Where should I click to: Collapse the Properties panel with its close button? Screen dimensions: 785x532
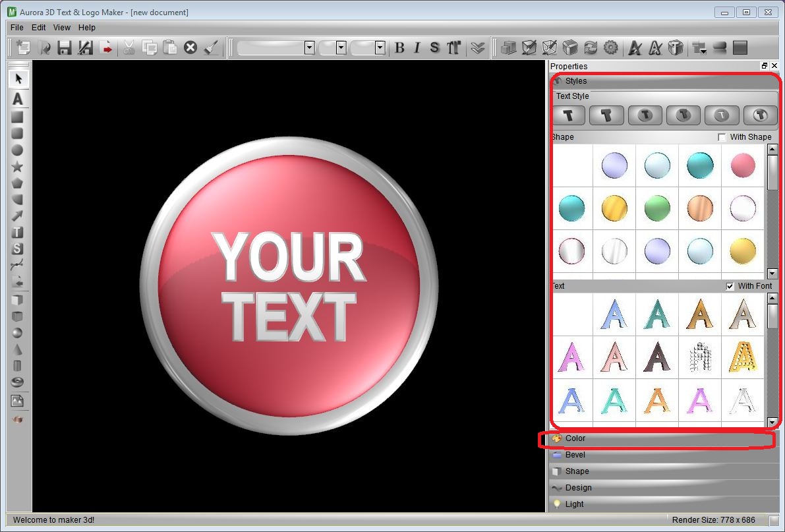click(775, 66)
